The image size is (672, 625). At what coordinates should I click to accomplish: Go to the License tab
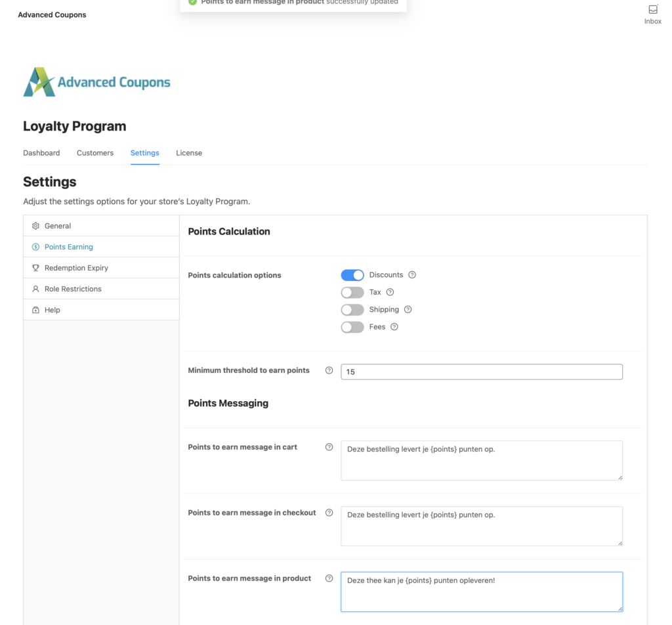(x=189, y=153)
